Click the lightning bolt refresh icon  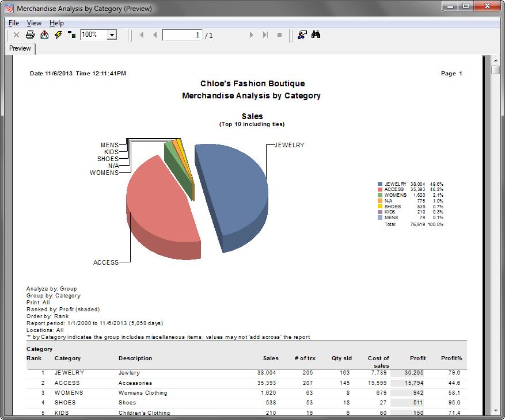[x=58, y=35]
